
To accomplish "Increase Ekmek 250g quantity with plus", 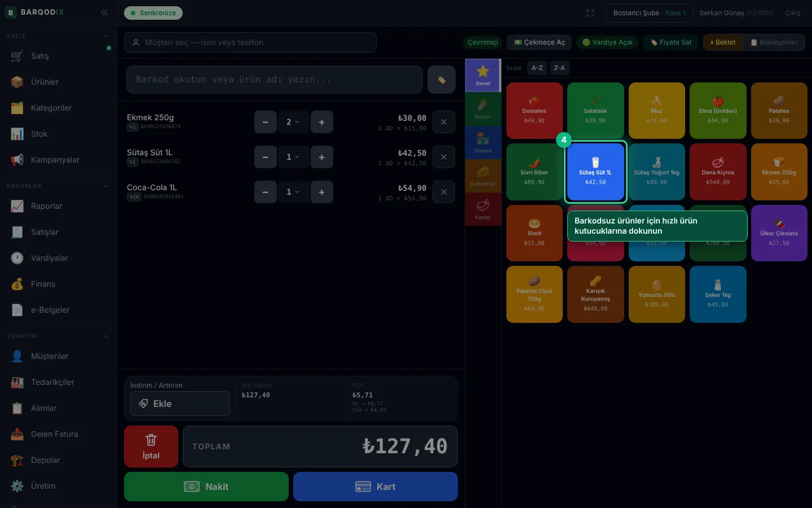I will 322,122.
